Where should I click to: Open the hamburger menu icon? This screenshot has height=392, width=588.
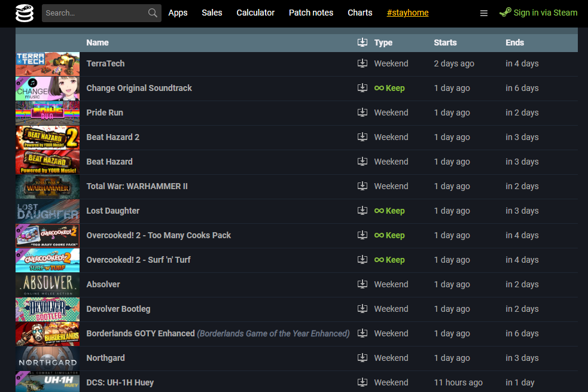(x=484, y=13)
